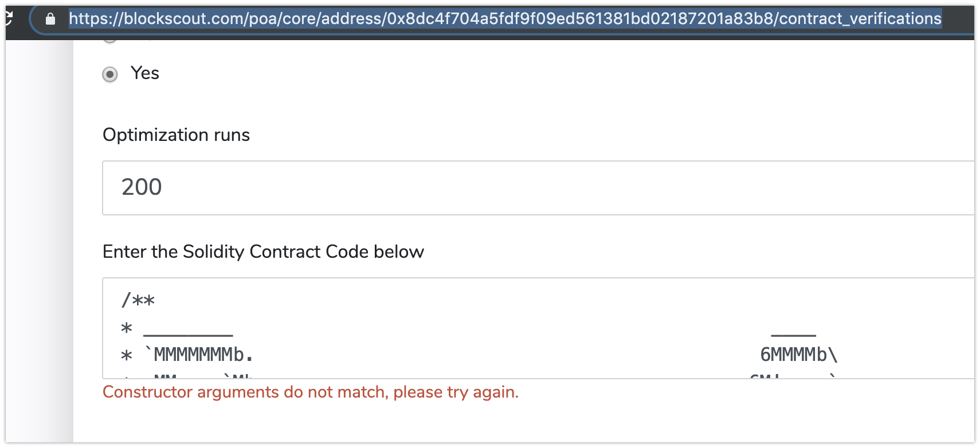Select the Yes option for optimization
Screen dimensions: 980x448
coord(109,74)
